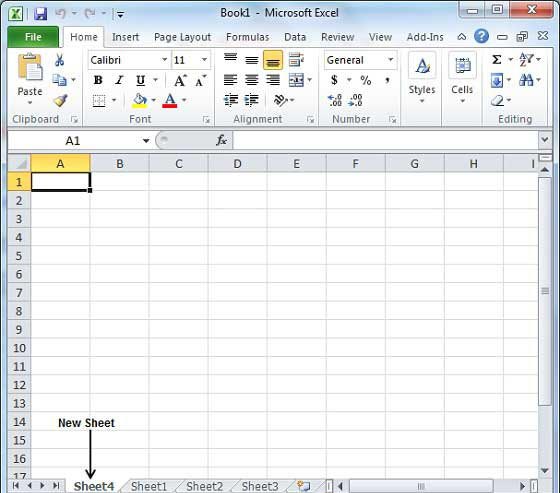The width and height of the screenshot is (560, 493).
Task: Select the Sheet1 worksheet tab
Action: click(149, 486)
